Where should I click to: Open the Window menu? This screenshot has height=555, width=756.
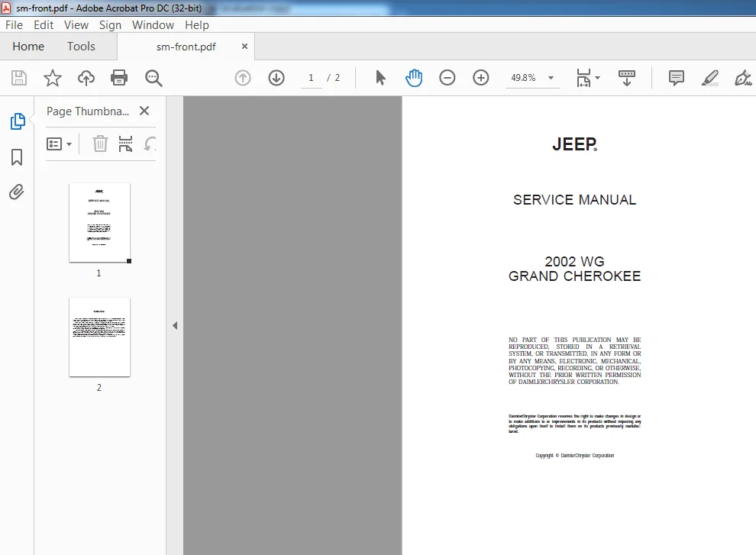(x=153, y=25)
